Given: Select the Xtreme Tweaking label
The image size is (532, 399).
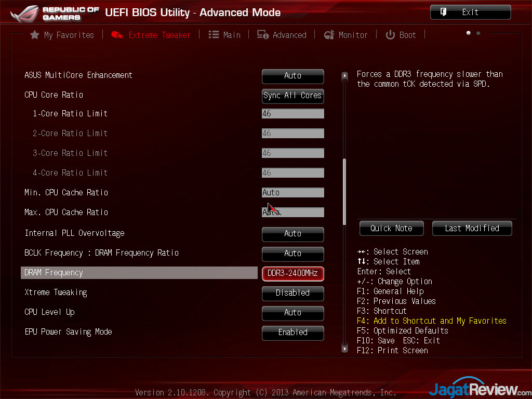Looking at the screenshot, I should [x=56, y=292].
